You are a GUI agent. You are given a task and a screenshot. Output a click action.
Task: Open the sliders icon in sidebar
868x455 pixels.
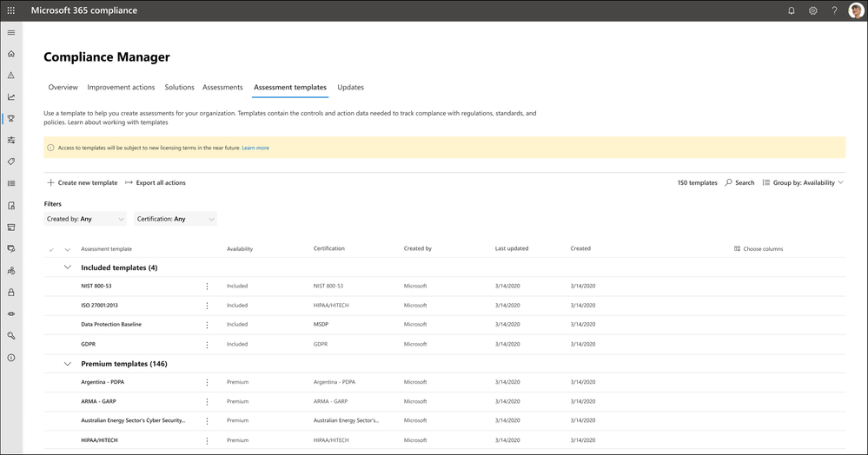11,140
